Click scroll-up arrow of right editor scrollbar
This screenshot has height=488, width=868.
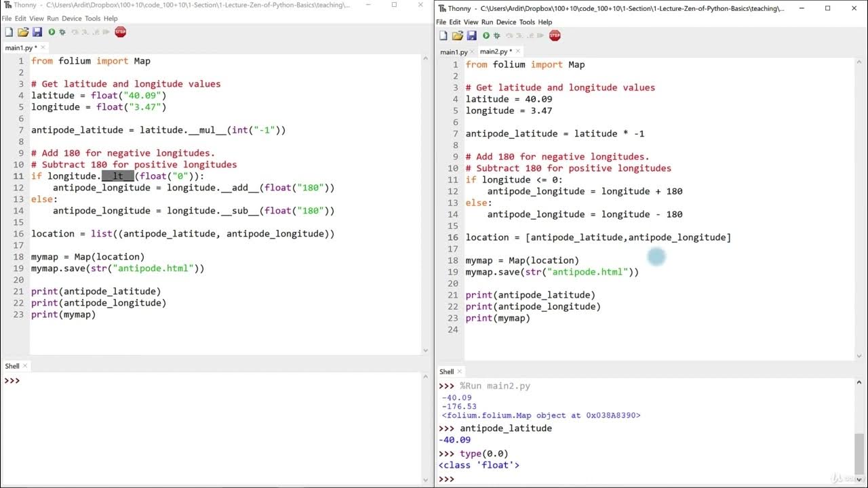tap(859, 64)
